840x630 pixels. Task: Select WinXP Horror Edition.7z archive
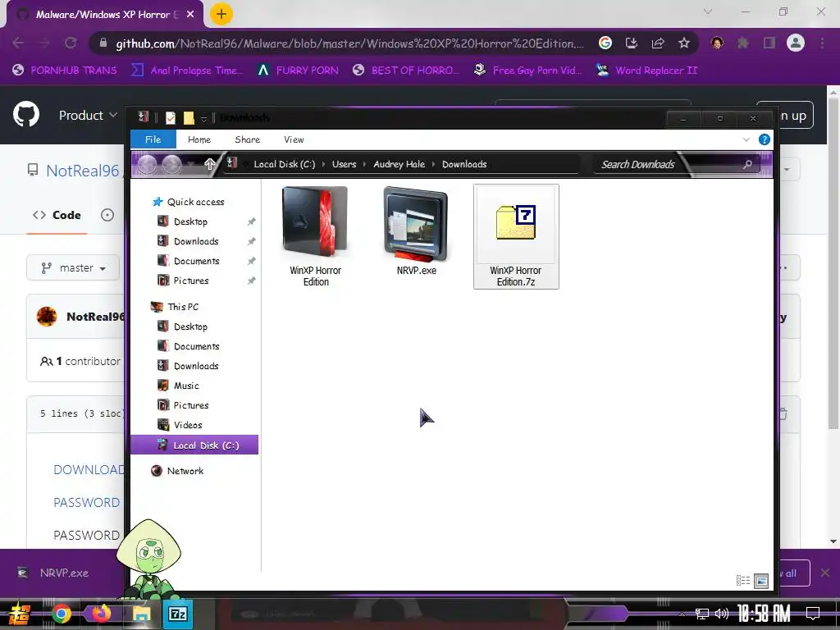(516, 236)
